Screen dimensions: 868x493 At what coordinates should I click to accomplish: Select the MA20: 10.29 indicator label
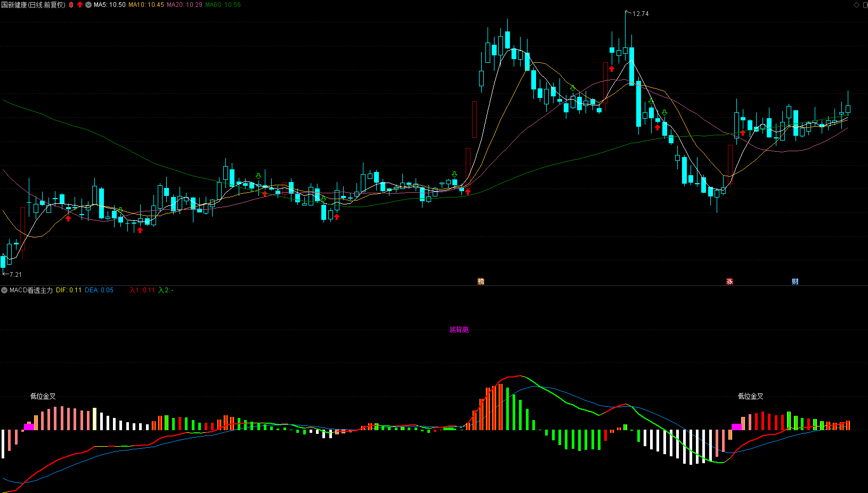pyautogui.click(x=184, y=5)
